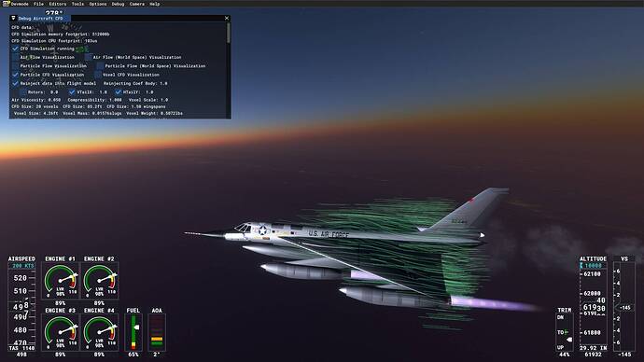This screenshot has width=644, height=362.
Task: Open the Help menu
Action: coord(154,4)
